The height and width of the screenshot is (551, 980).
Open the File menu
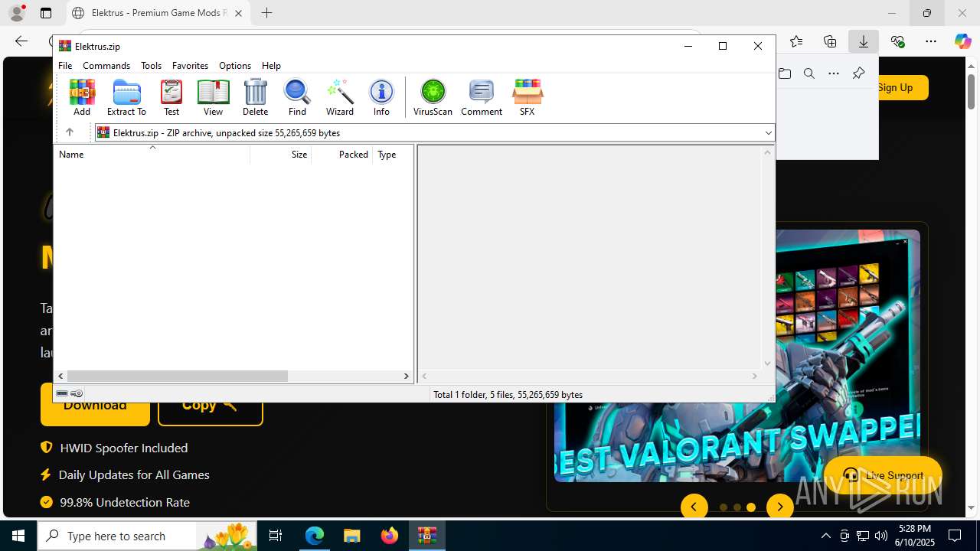tap(65, 66)
